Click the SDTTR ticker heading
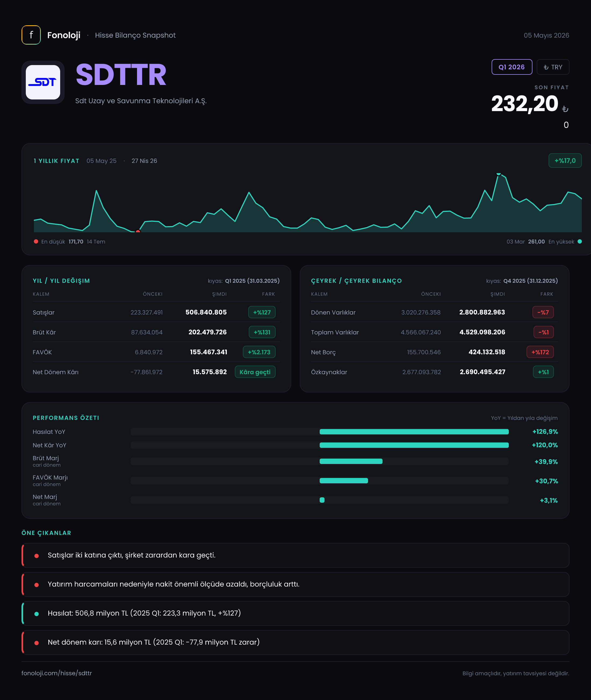This screenshot has width=591, height=700. [121, 75]
